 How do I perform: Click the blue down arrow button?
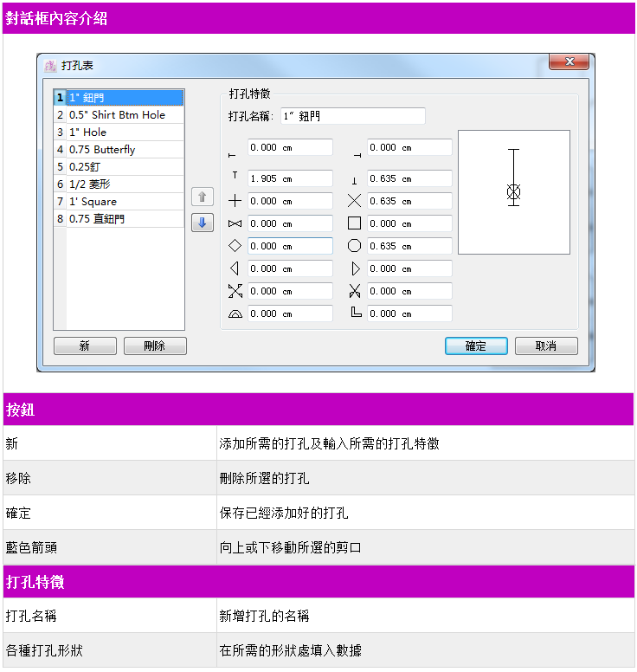202,223
